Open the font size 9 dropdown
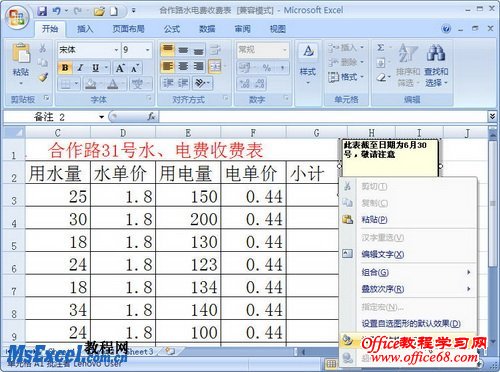Image resolution: width=500 pixels, height=372 pixels. pos(147,50)
